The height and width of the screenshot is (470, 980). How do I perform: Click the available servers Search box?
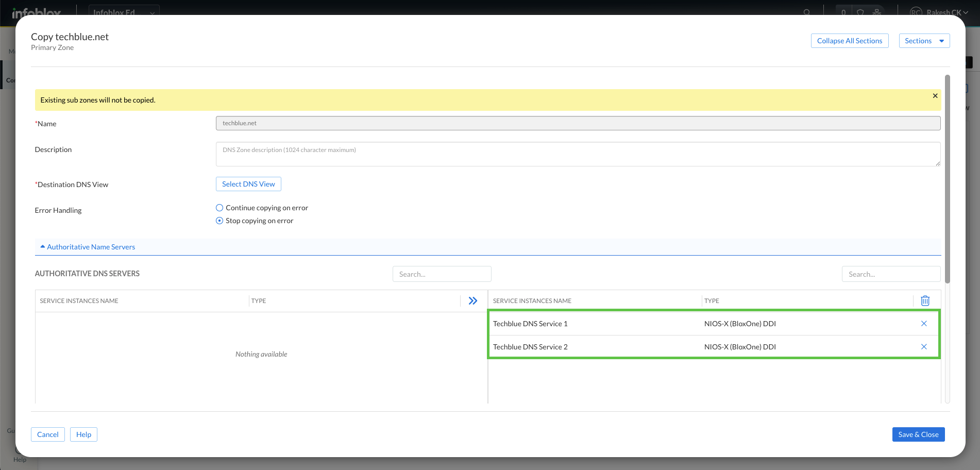(442, 274)
